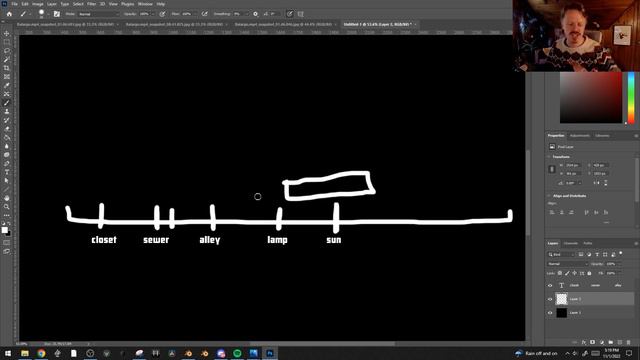Create a new group folder
Image resolution: width=640 pixels, height=360 pixels.
(x=611, y=342)
